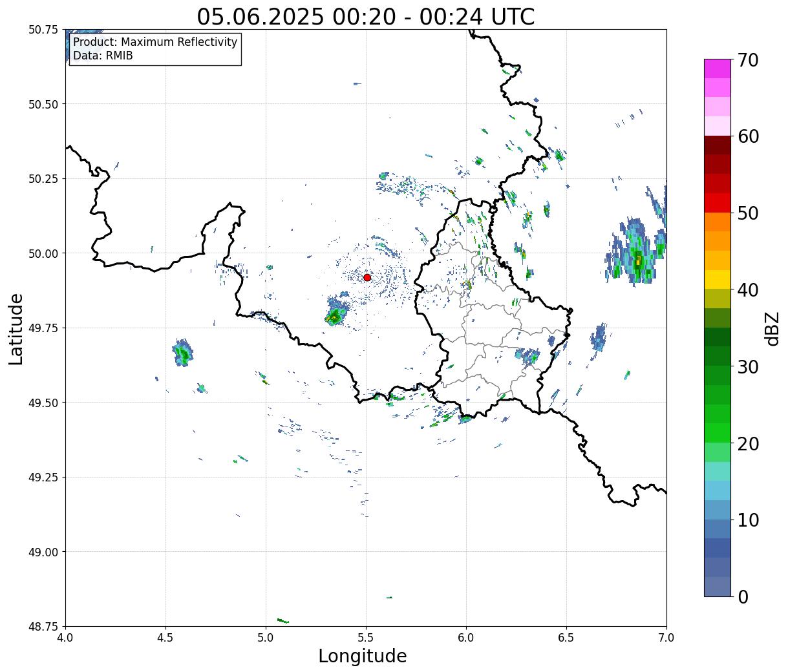Click the orange colorbar segment below 50

click(x=718, y=222)
